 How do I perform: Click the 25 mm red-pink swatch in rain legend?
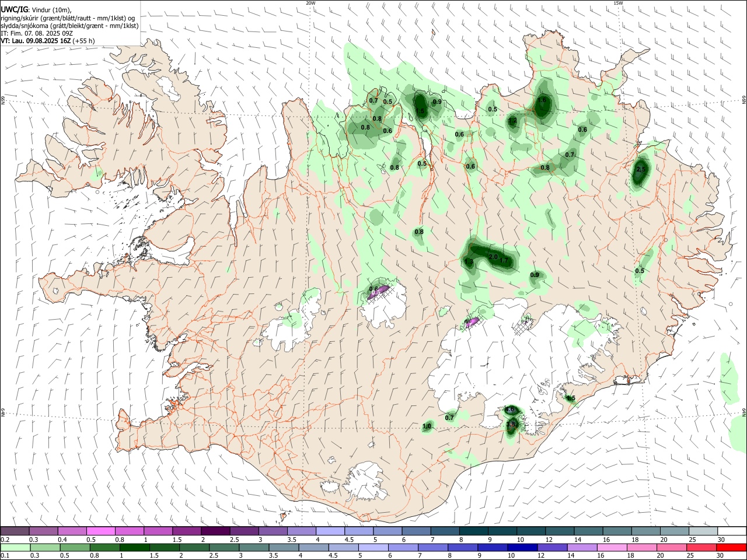tap(703, 547)
